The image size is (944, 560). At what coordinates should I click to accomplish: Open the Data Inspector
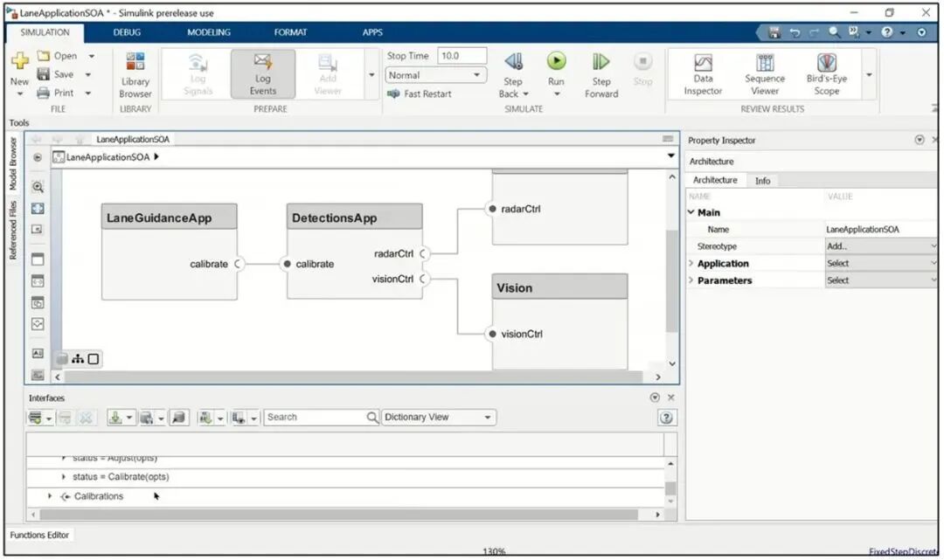[x=703, y=74]
